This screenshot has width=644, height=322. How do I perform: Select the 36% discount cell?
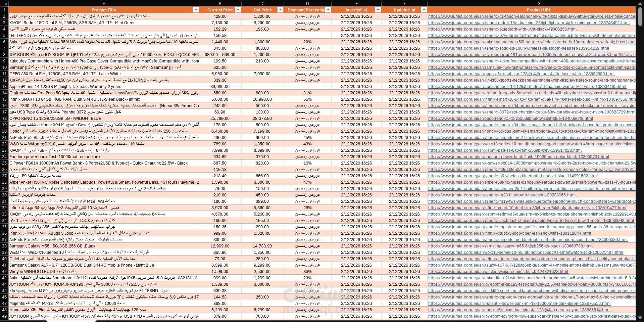click(x=307, y=272)
